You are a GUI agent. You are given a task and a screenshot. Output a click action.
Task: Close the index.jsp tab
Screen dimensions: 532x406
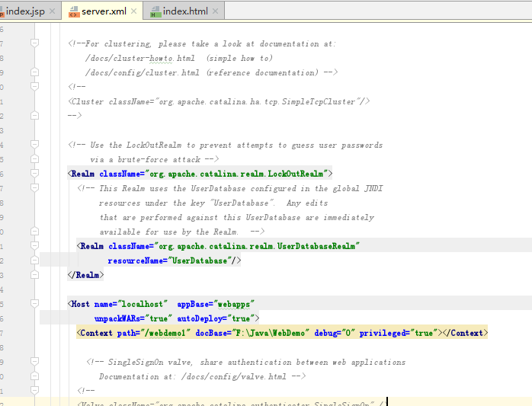pos(53,11)
